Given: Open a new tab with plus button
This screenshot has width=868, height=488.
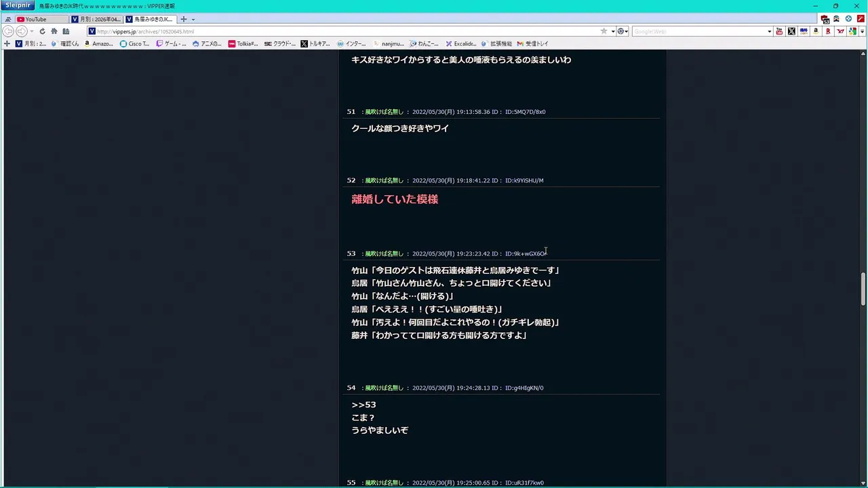Looking at the screenshot, I should 183,19.
